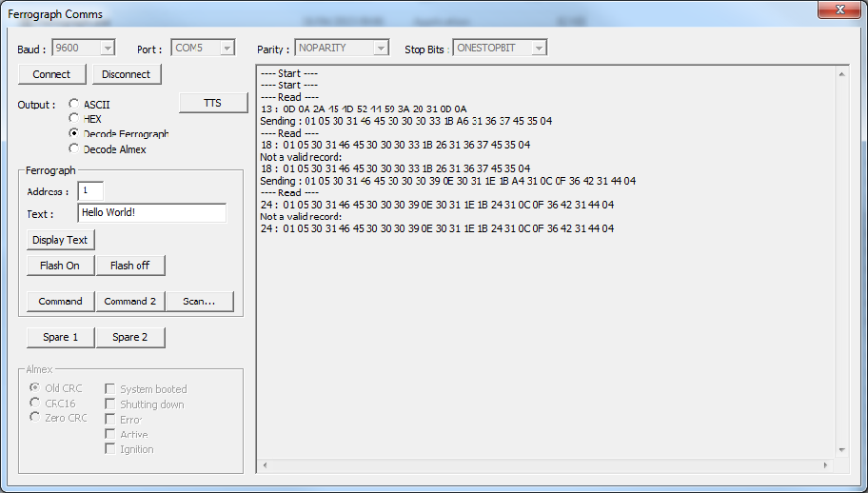The height and width of the screenshot is (493, 868).
Task: Click the horizontal scroll left arrow
Action: [x=266, y=465]
